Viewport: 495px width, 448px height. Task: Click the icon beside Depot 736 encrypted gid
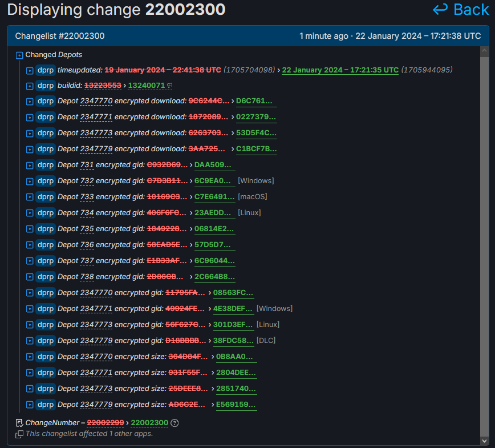[x=30, y=245]
